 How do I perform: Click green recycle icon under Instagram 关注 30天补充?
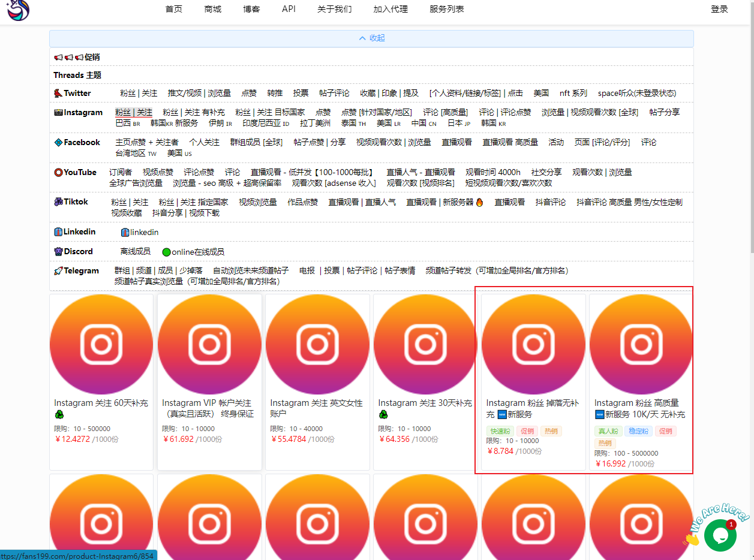(383, 414)
